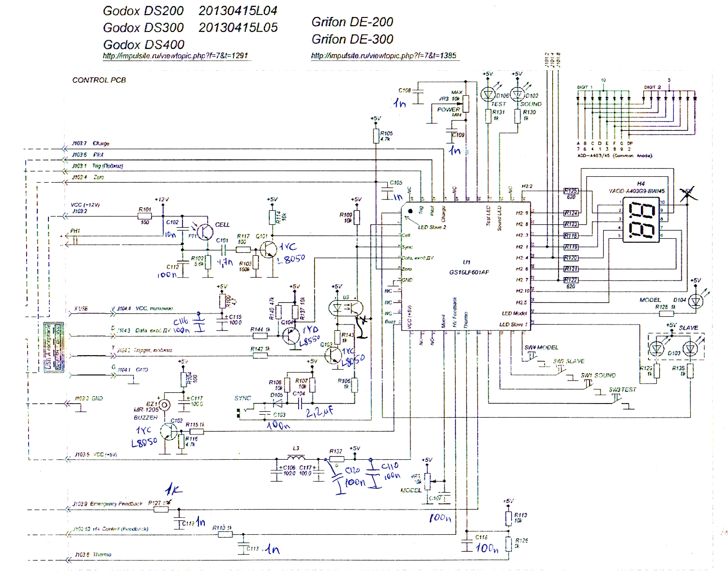Click the Q104 transistor symbol

pos(290,336)
